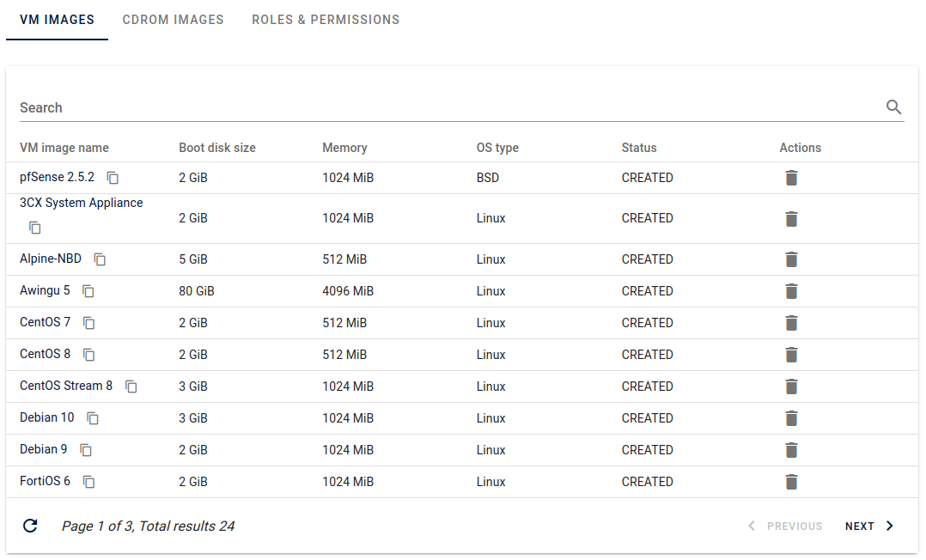Screen dimensions: 926x560
Task: Copy the CentOS Stream 8 image name
Action: (x=131, y=386)
